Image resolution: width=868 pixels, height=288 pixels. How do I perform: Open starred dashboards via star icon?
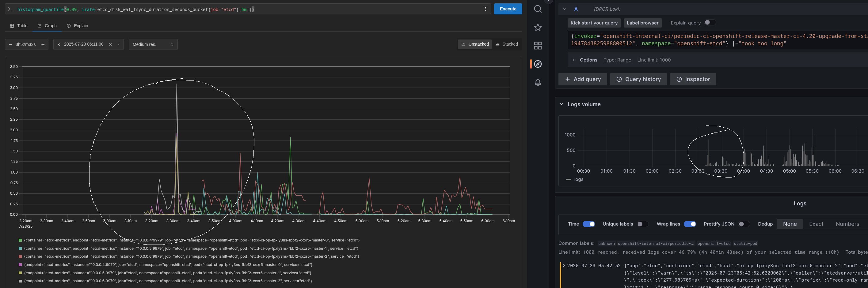tap(538, 28)
